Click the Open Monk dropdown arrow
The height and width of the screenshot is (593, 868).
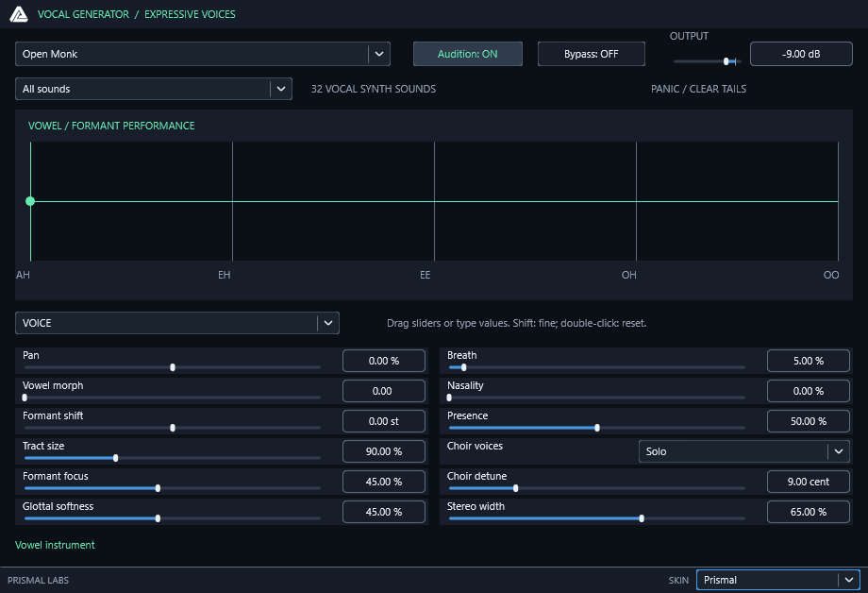379,54
